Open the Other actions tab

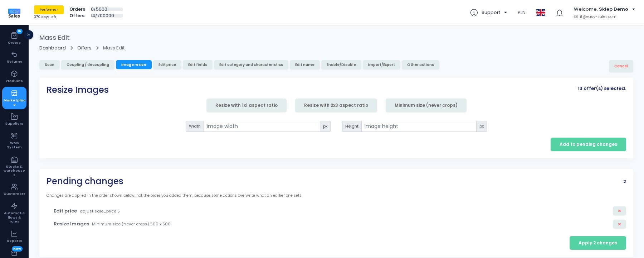pyautogui.click(x=420, y=65)
